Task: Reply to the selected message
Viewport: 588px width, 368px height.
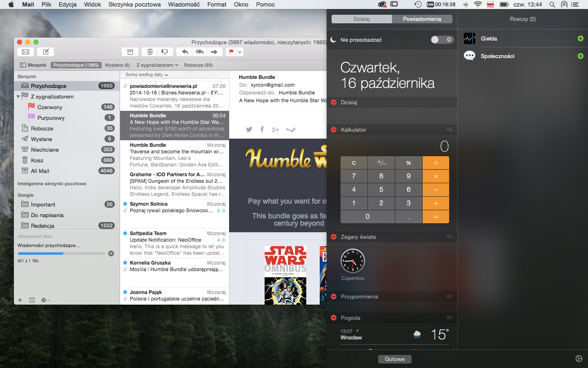Action: pos(185,52)
